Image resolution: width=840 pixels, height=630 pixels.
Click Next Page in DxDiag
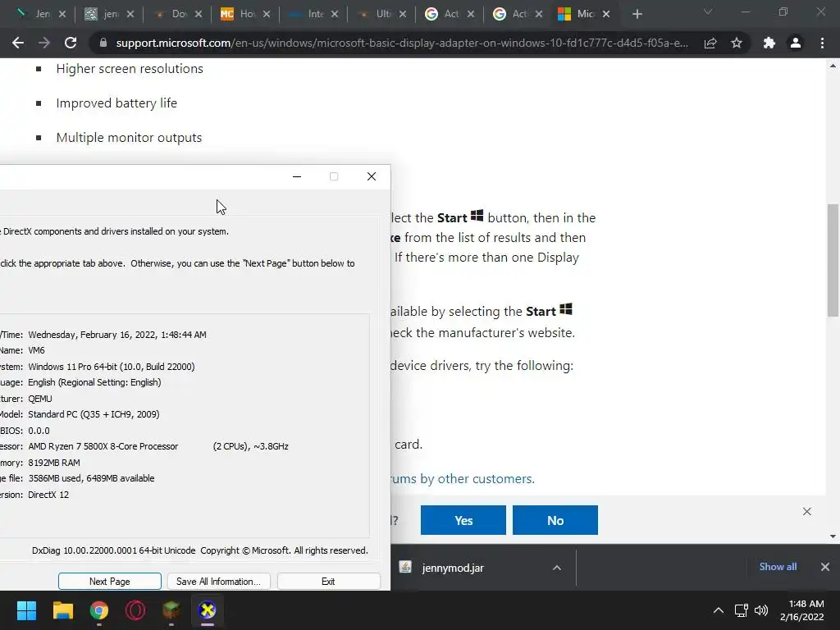109,582
